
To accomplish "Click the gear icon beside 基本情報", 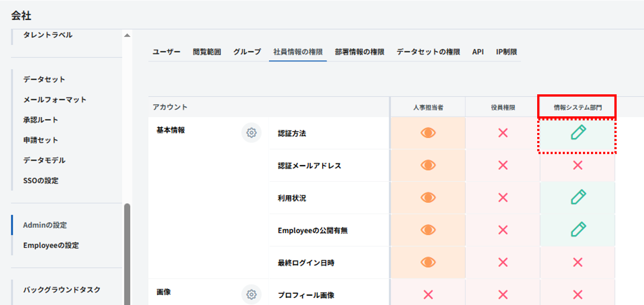I will 251,133.
